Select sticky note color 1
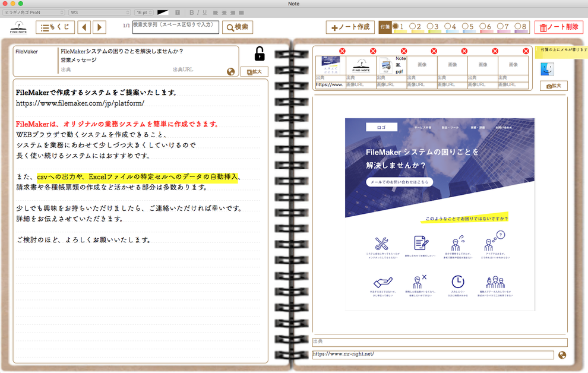This screenshot has width=588, height=373. [399, 27]
